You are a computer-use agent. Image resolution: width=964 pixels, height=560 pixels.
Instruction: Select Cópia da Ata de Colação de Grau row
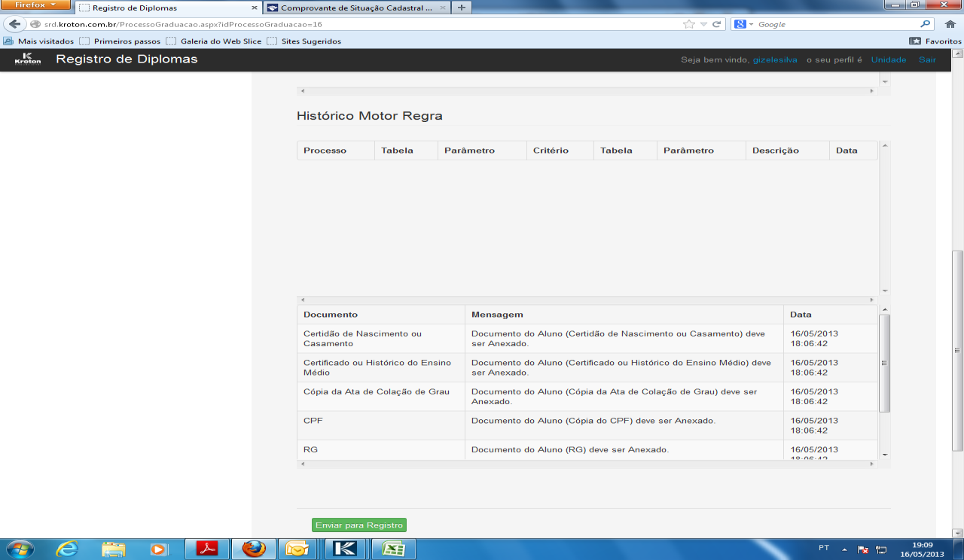pos(587,397)
